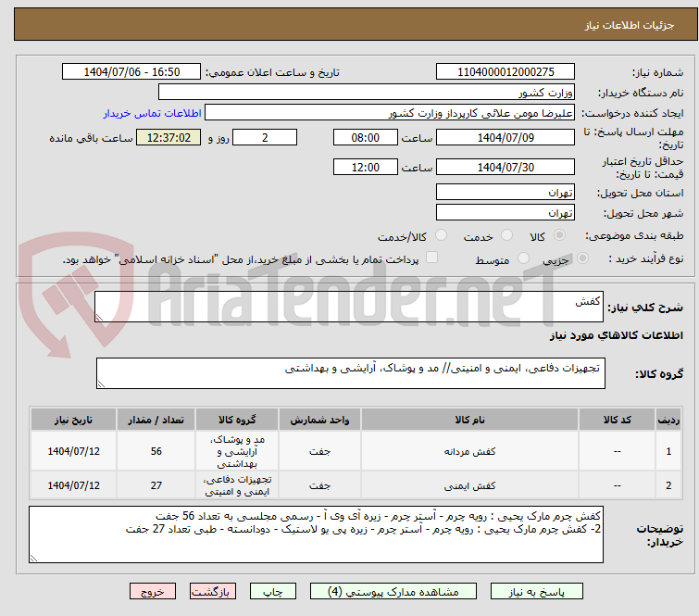Click the نام کالا column header

pos(469,420)
